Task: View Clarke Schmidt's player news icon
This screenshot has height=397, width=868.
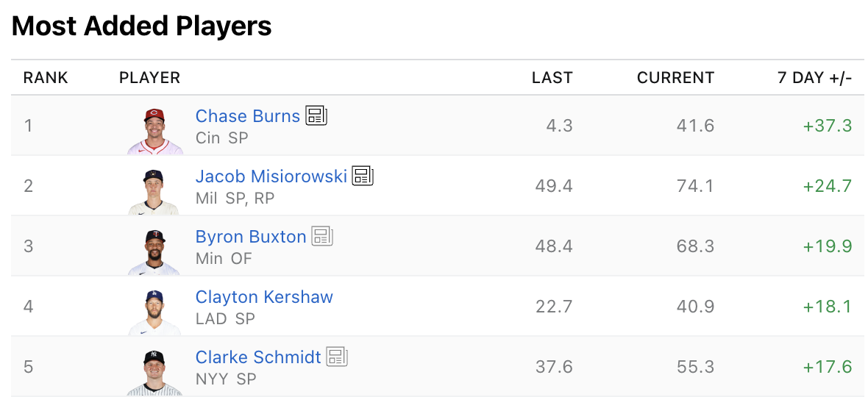Action: point(337,357)
